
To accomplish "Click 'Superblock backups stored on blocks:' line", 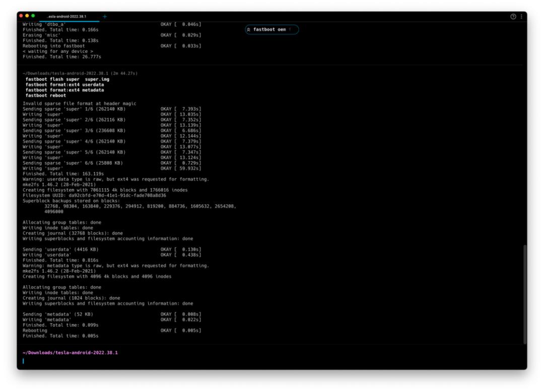I will [x=71, y=201].
